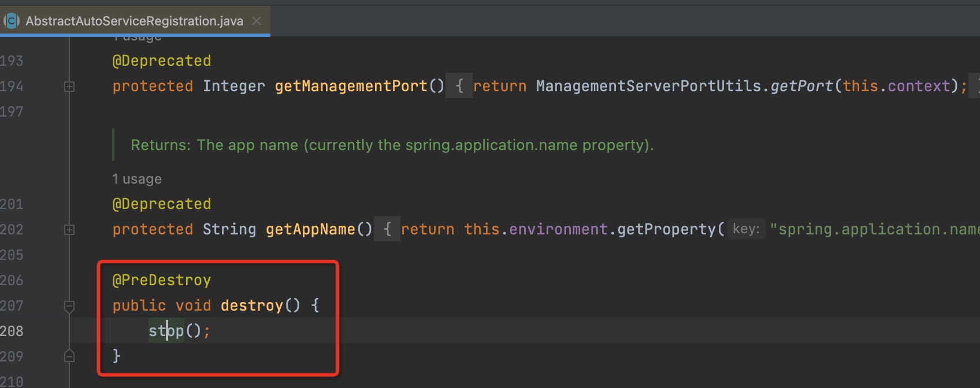The height and width of the screenshot is (388, 980).
Task: Click the getPort method call
Action: point(801,87)
